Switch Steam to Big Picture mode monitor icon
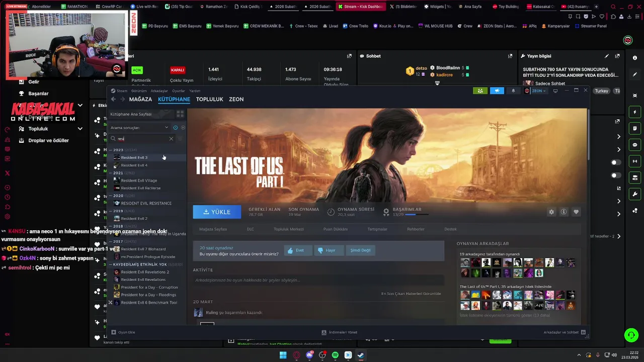The width and height of the screenshot is (644, 362). (x=555, y=91)
